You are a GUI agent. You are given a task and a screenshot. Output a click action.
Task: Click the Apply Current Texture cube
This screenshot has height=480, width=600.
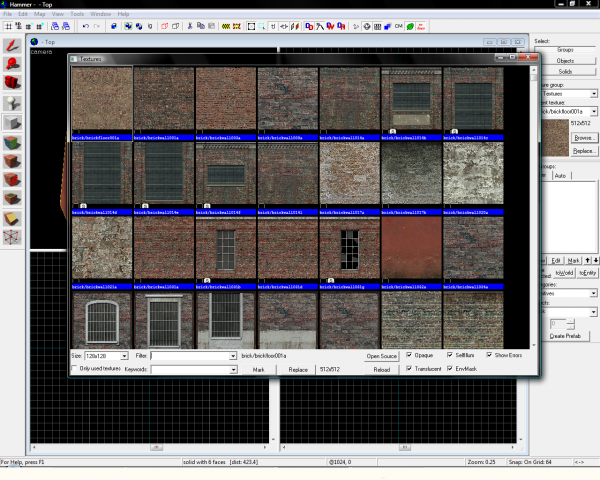12,161
